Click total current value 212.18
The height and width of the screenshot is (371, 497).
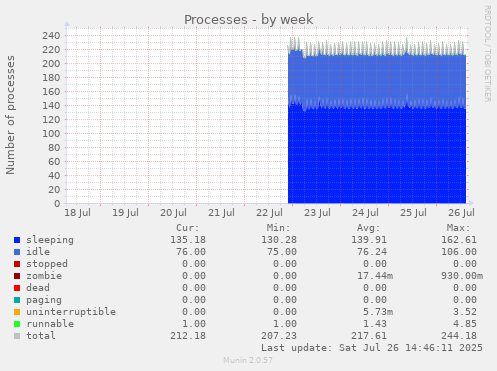click(x=188, y=336)
